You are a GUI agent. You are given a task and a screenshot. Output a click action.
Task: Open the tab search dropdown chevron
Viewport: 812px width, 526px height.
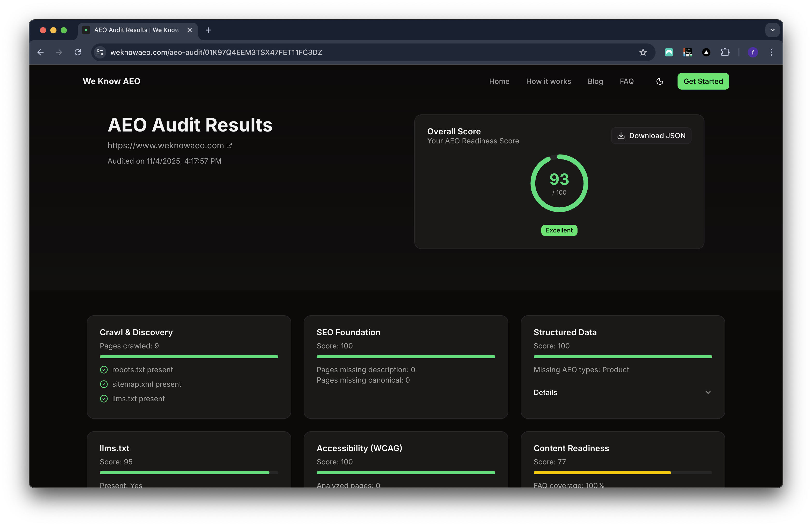(772, 30)
